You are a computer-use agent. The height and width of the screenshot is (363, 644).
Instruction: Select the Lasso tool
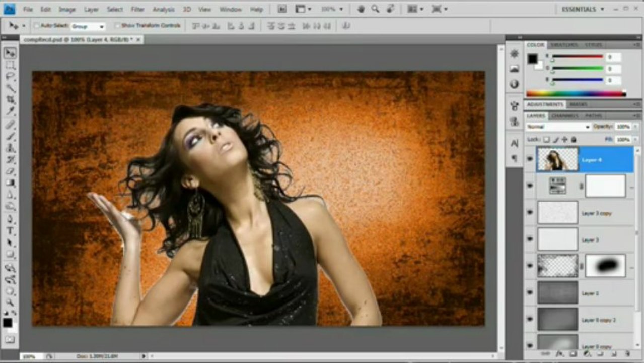point(10,76)
